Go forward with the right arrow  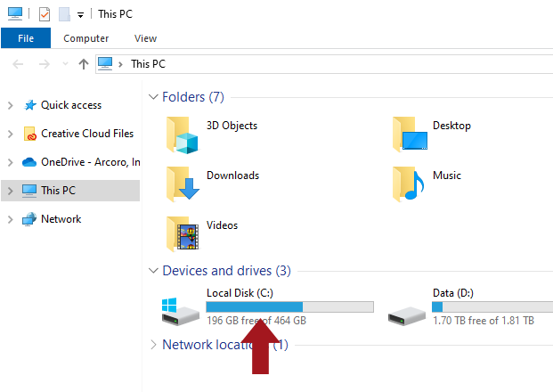click(x=45, y=64)
